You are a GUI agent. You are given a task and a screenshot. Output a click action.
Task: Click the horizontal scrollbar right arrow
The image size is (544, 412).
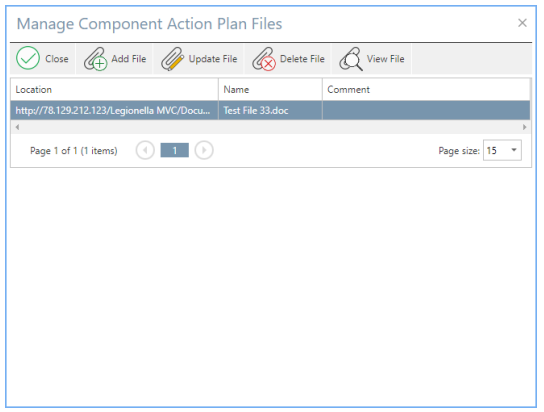click(525, 127)
